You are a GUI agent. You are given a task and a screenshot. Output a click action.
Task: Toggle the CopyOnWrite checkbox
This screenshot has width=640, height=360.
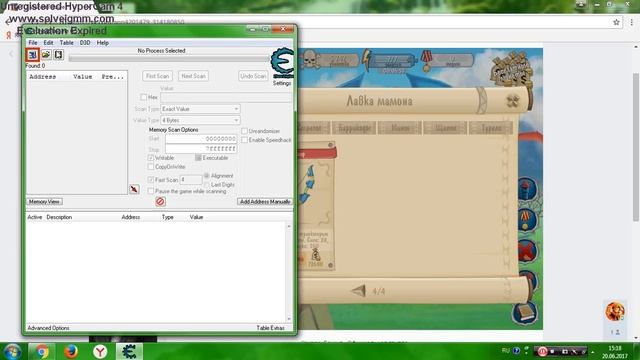(x=151, y=167)
